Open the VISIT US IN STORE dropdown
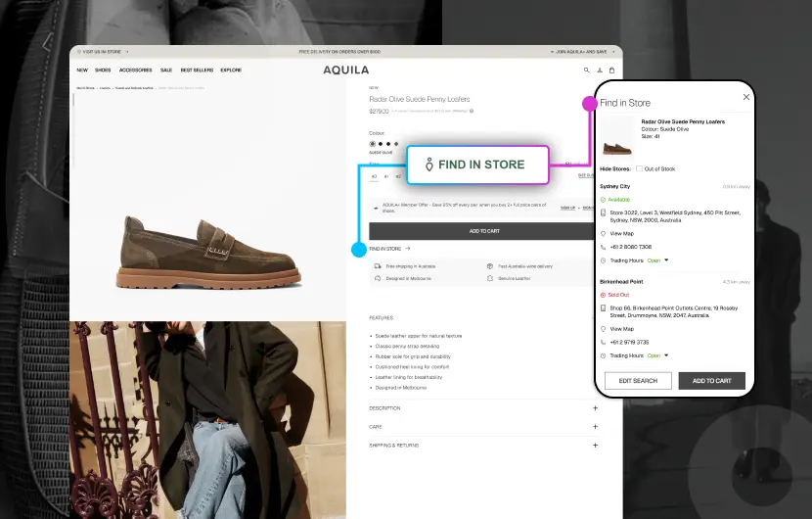 [103, 52]
